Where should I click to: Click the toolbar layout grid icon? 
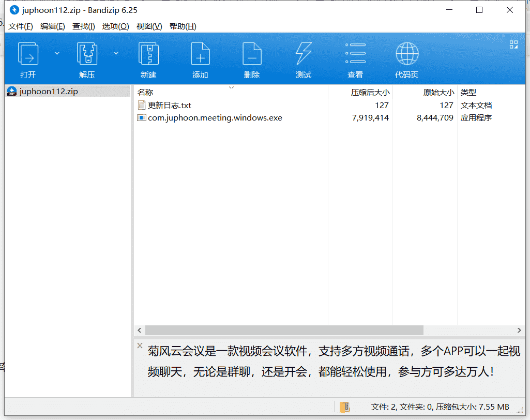(x=513, y=44)
